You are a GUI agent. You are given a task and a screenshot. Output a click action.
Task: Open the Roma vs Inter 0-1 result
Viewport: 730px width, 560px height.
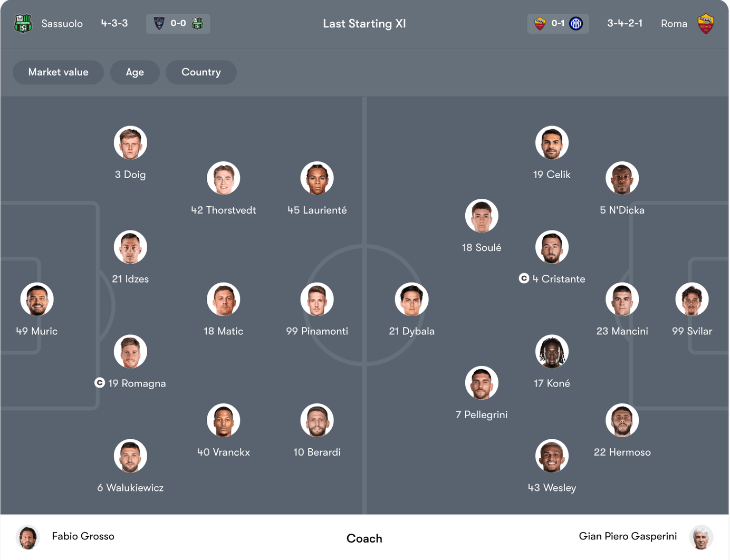558,24
